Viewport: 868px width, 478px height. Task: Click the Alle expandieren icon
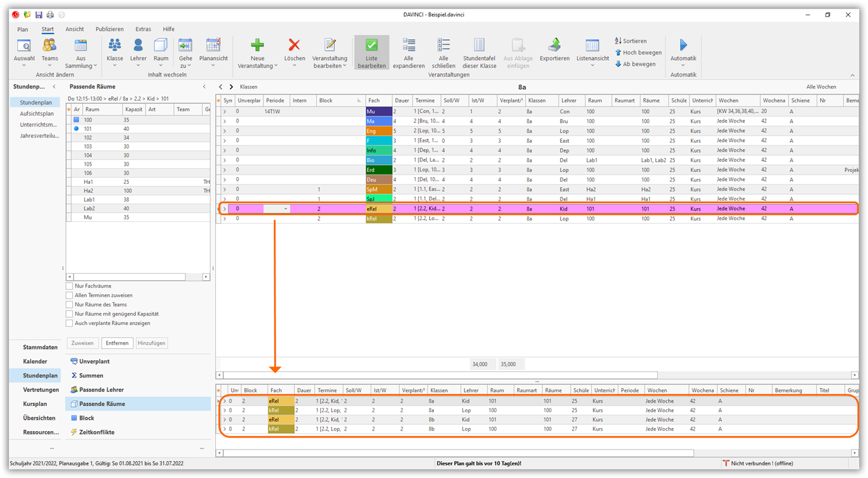(409, 46)
